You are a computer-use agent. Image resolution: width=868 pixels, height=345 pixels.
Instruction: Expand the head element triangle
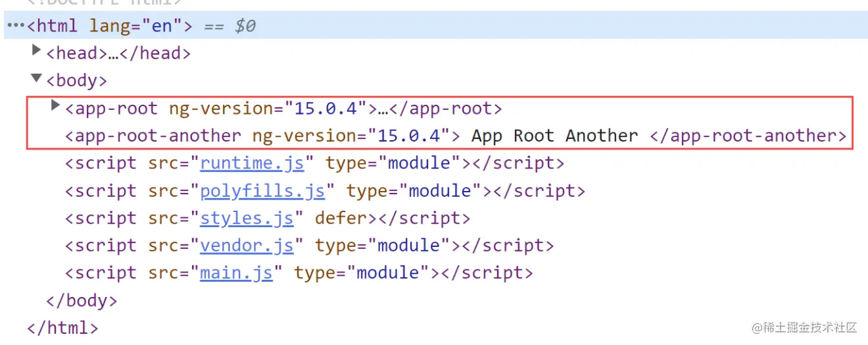point(36,50)
